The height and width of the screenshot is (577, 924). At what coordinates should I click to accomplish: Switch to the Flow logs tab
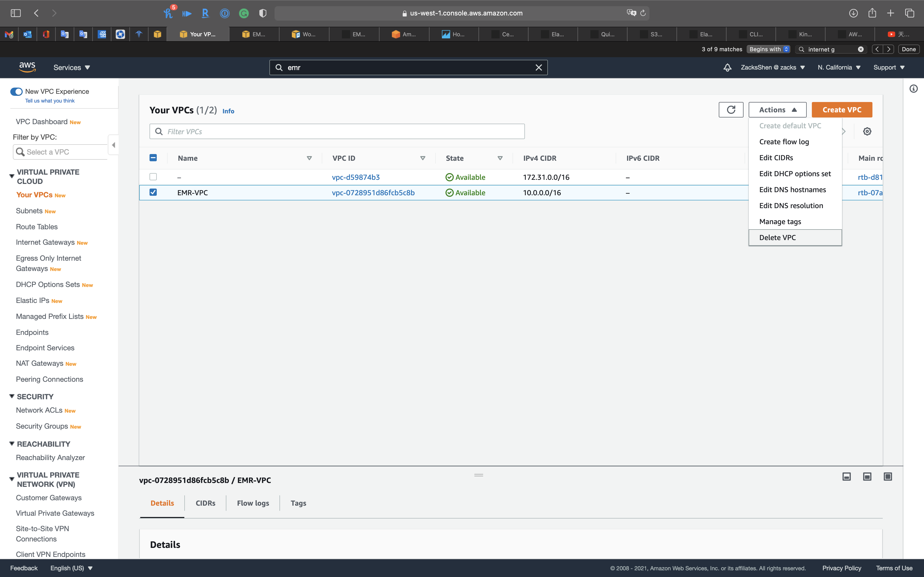click(253, 503)
